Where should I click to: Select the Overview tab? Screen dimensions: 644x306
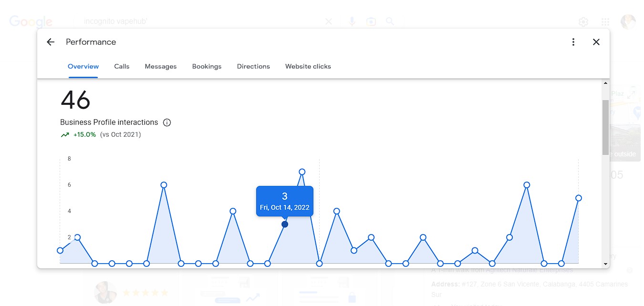pos(83,66)
